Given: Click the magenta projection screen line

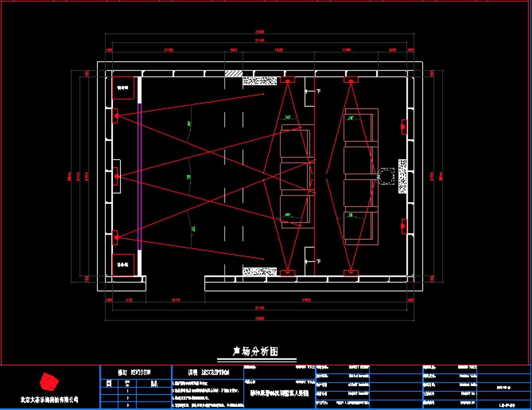Looking at the screenshot, I should (139, 176).
